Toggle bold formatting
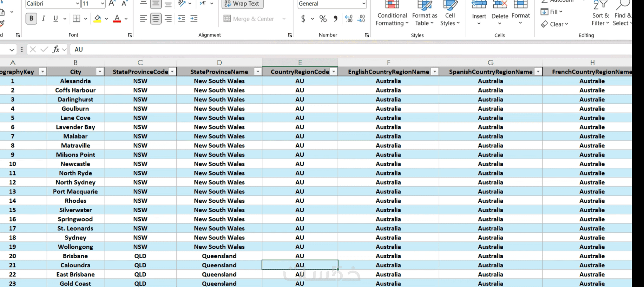The width and height of the screenshot is (644, 287). pos(31,19)
